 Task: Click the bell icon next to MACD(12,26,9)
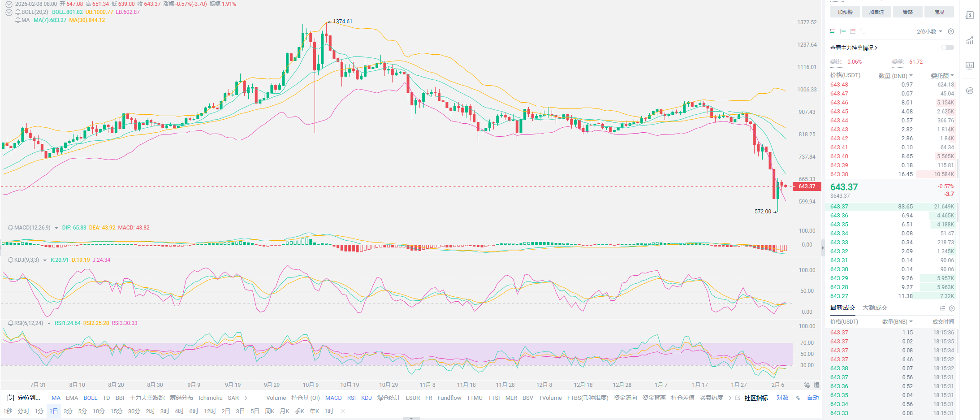tap(10, 228)
